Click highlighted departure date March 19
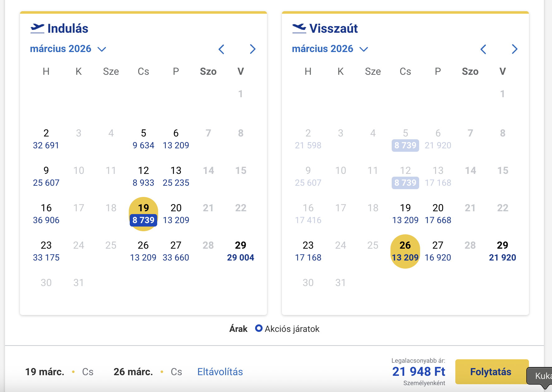Screen dimensions: 552x392 click(143, 214)
